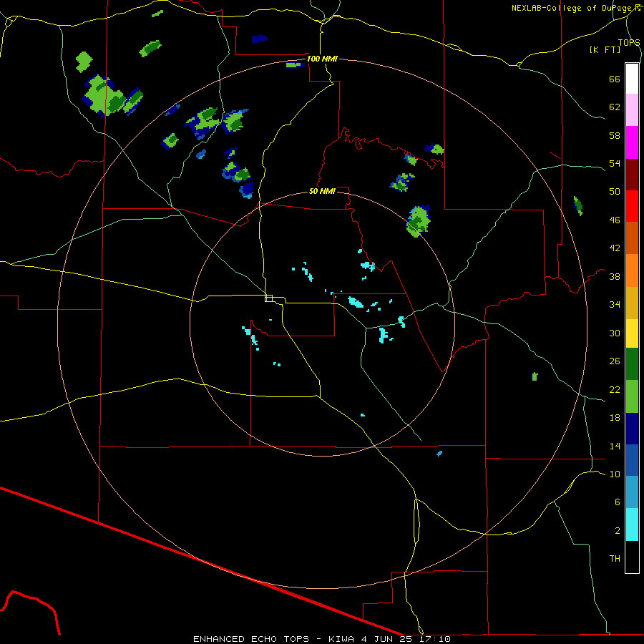This screenshot has width=644, height=644.
Task: Click the light green legend swatch
Action: point(632,396)
